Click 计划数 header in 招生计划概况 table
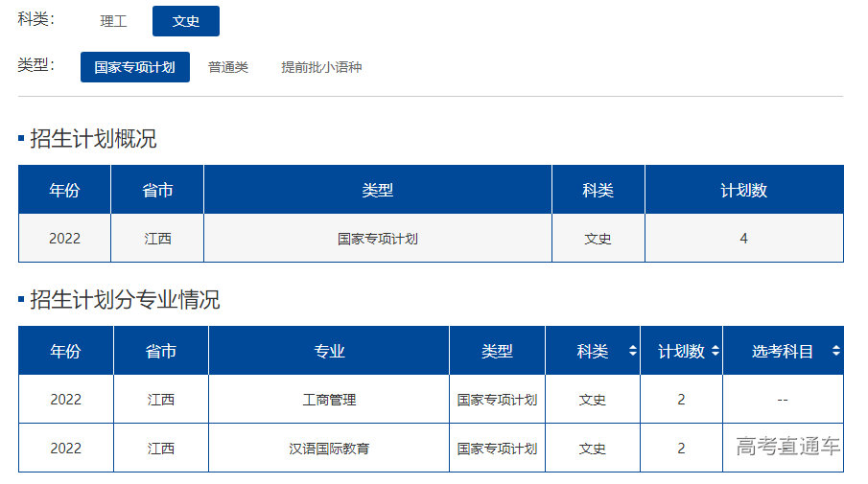 click(743, 191)
